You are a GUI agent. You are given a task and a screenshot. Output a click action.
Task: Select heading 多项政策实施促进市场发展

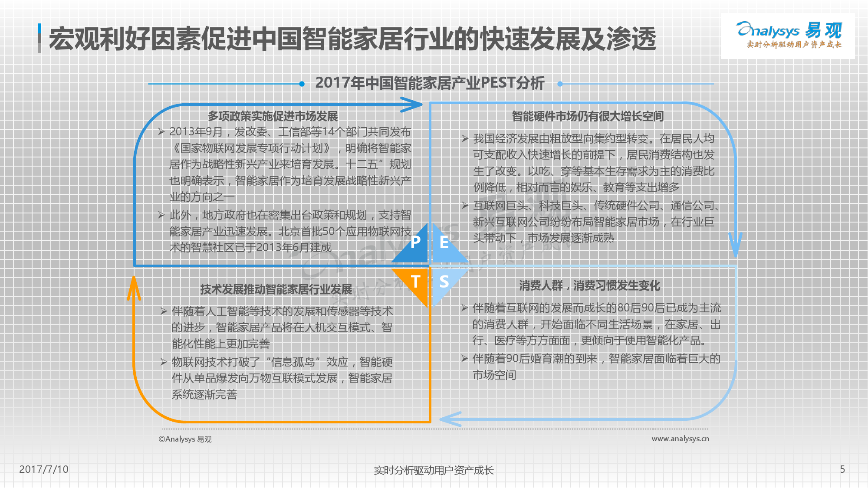point(273,116)
